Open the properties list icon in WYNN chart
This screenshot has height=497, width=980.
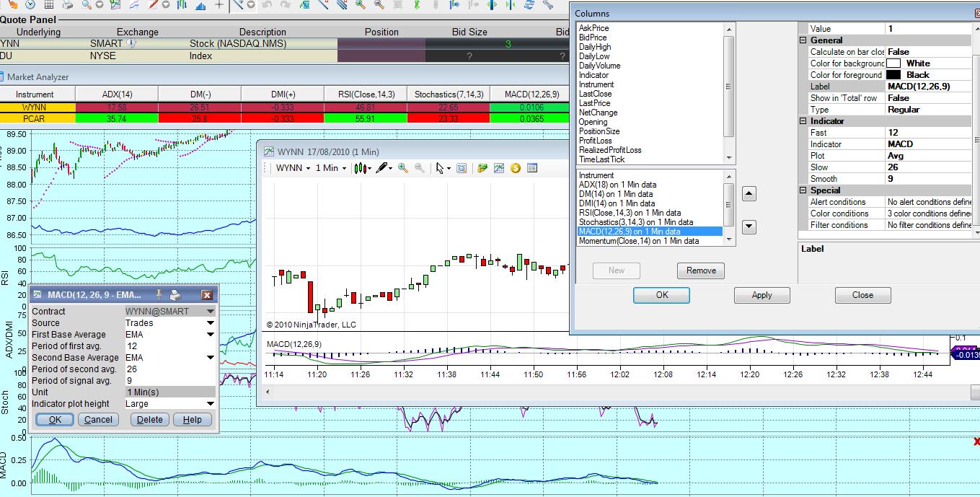532,168
